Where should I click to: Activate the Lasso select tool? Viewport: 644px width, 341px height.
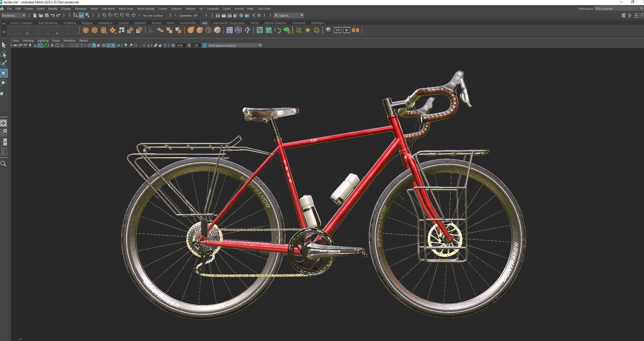4,55
